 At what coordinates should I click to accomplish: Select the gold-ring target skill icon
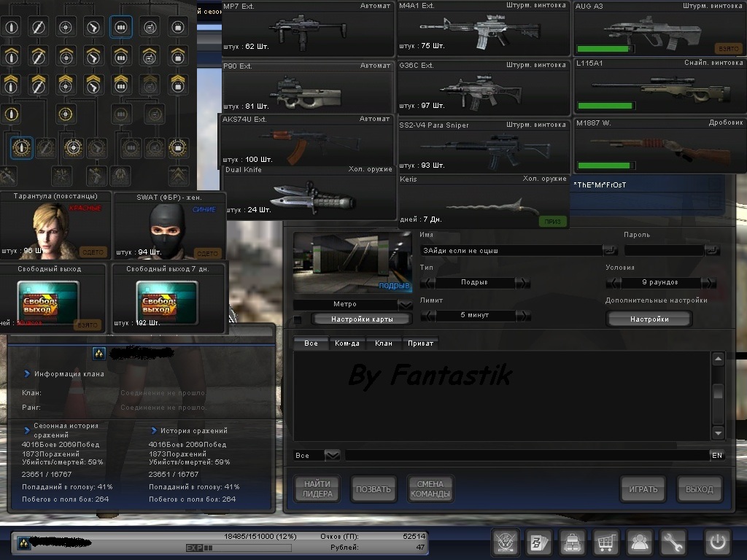pos(66,114)
